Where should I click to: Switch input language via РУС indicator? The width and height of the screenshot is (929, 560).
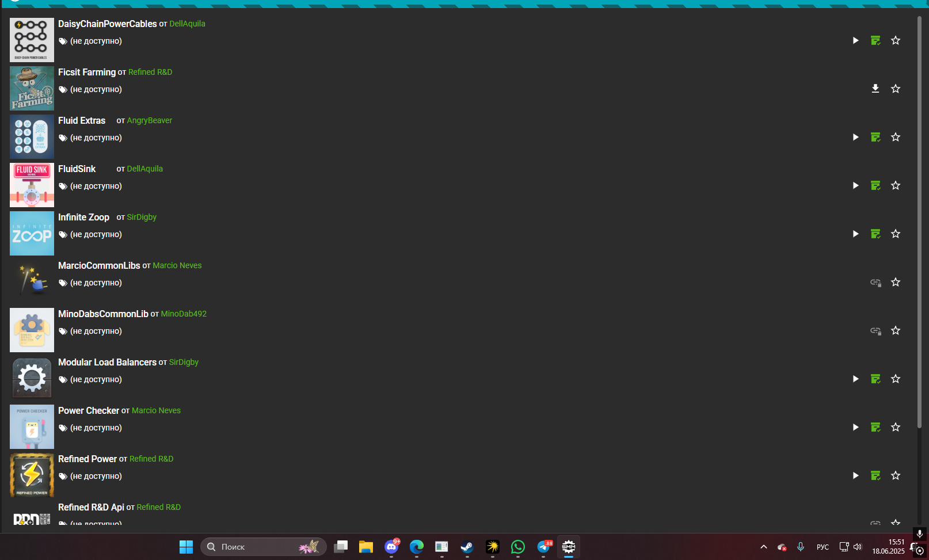pos(823,547)
